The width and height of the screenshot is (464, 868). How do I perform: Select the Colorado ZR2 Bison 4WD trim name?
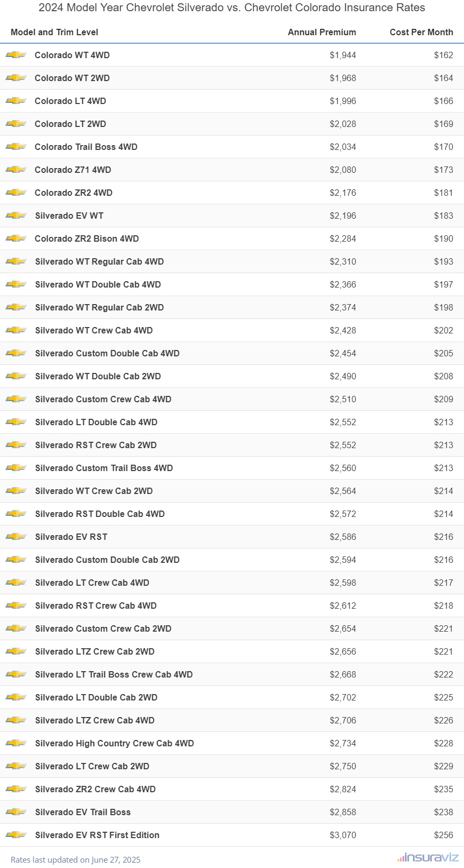pos(87,238)
